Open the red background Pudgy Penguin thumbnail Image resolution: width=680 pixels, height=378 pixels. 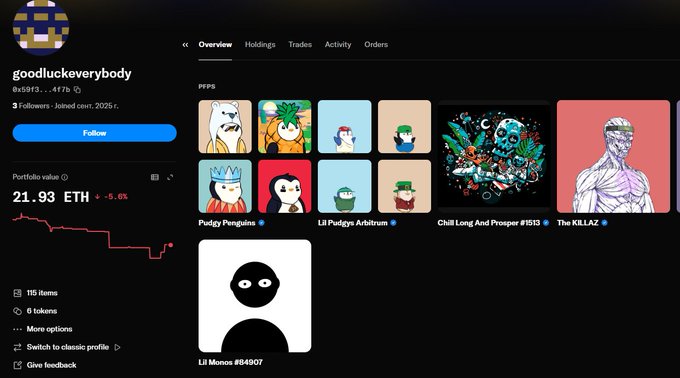click(284, 186)
